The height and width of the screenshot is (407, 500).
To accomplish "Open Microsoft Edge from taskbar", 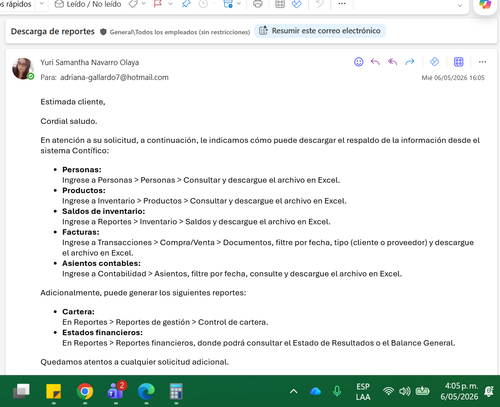I will click(x=146, y=391).
